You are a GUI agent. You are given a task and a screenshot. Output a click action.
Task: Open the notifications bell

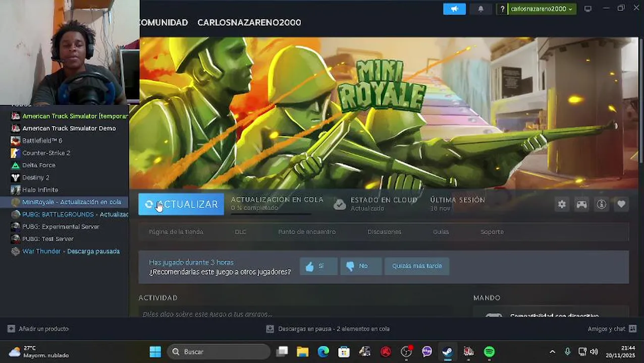(480, 9)
